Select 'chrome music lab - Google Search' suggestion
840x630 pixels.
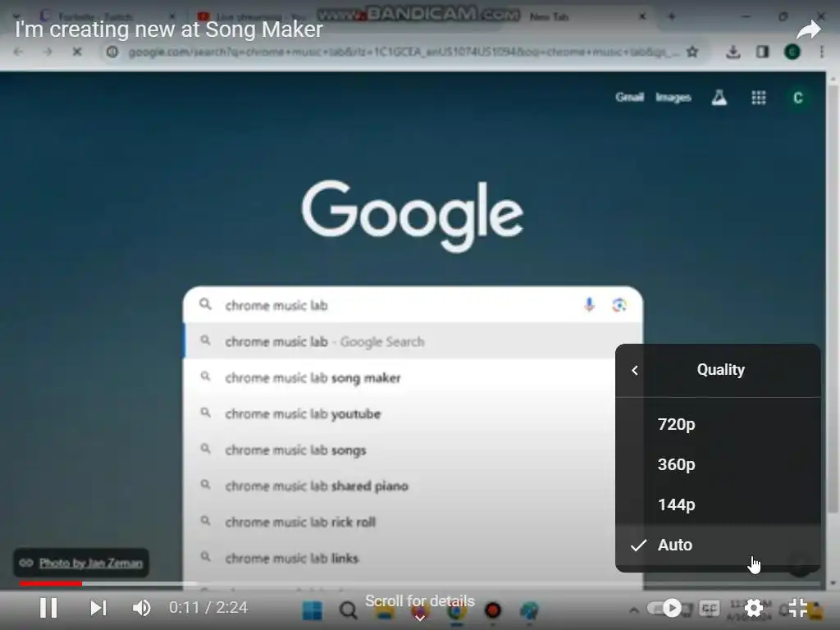[x=413, y=341]
